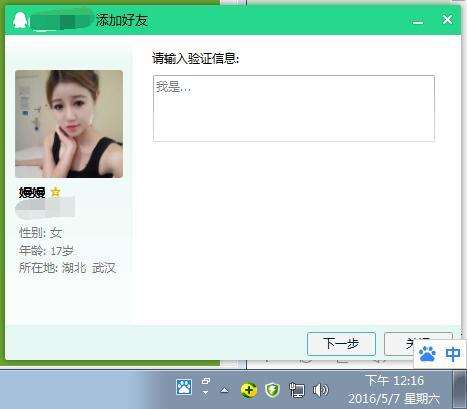
Task: Click the Show Desktop strip at taskbar end
Action: (x=460, y=389)
